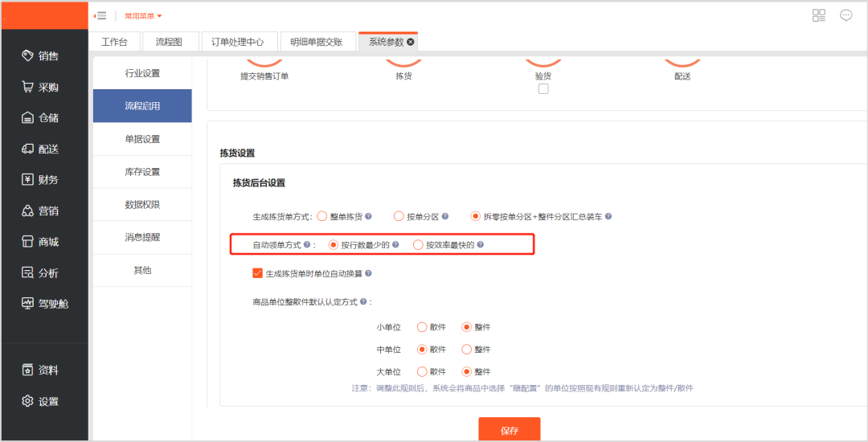Select the 按效率最快的 radio option
This screenshot has width=868, height=442.
[x=418, y=245]
